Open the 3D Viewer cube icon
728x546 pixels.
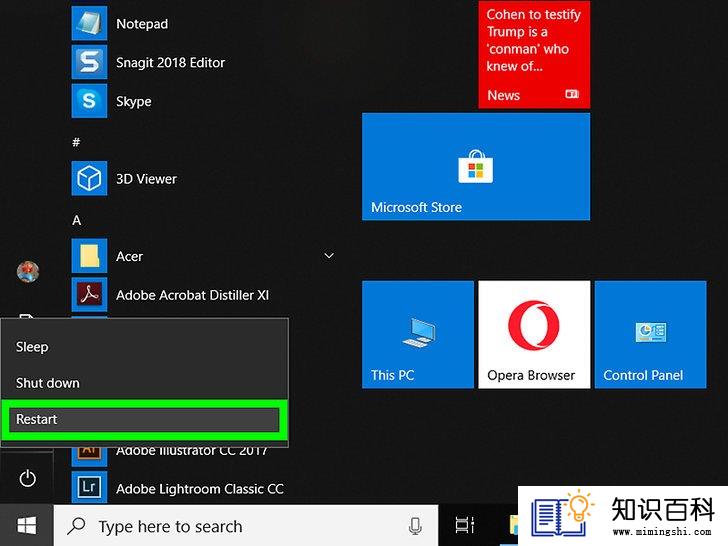pos(89,178)
